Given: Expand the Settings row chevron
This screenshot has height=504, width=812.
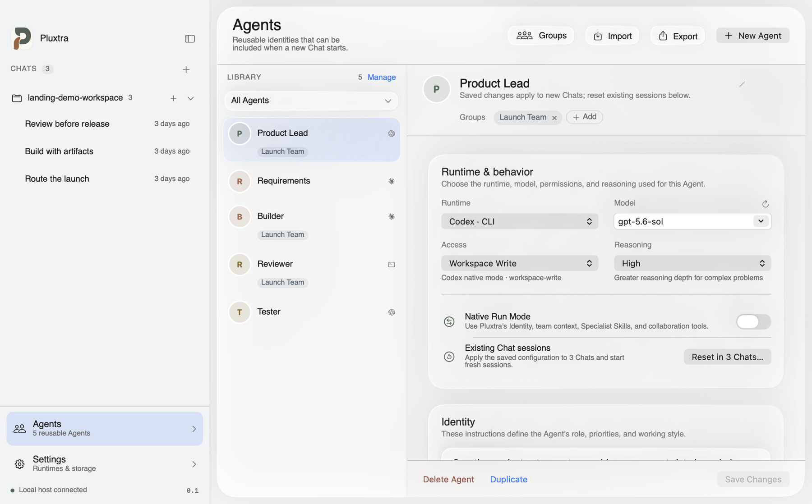Looking at the screenshot, I should 194,464.
